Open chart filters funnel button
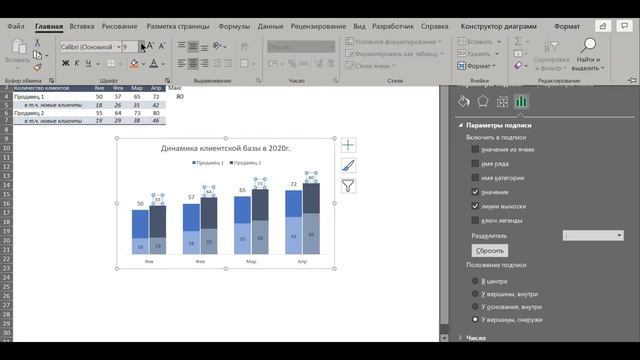The width and height of the screenshot is (640, 360). (x=348, y=186)
